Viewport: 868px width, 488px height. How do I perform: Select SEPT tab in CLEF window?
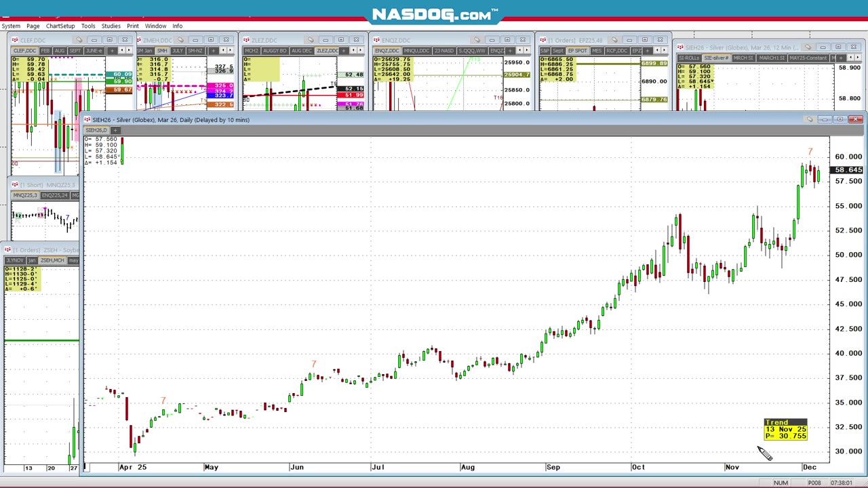[75, 51]
